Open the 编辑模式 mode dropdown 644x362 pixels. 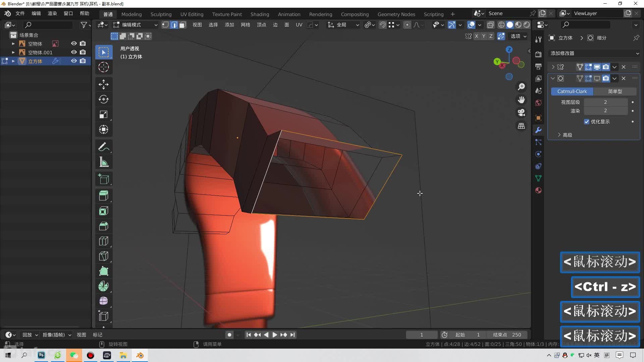point(135,25)
